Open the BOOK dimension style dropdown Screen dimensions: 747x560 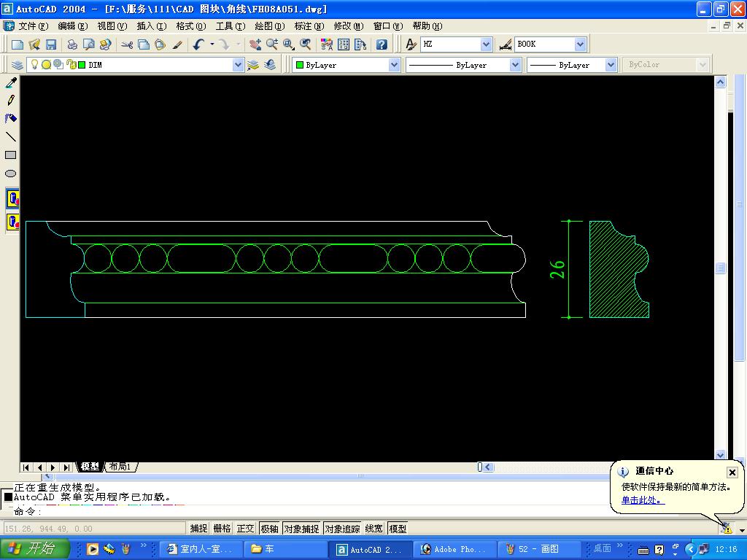click(x=580, y=44)
